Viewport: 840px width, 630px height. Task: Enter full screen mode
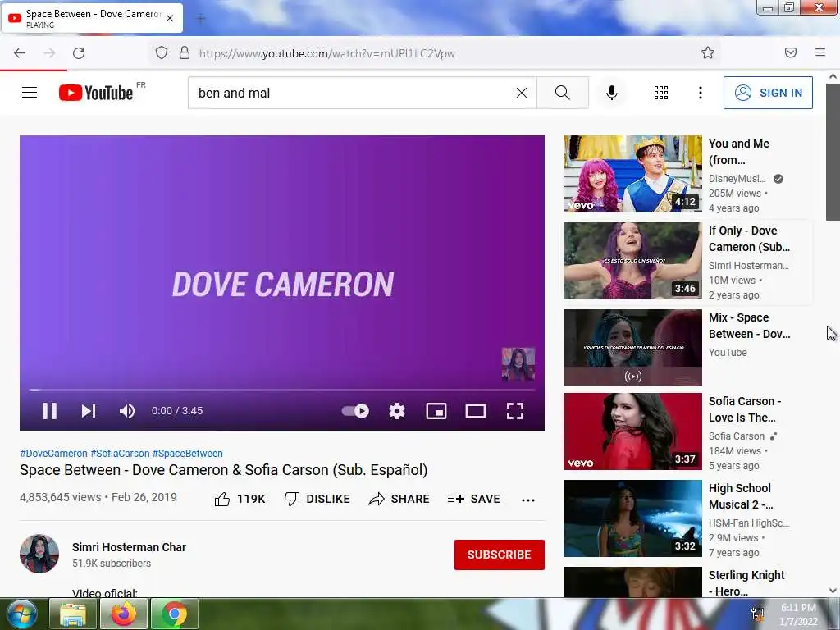(x=515, y=411)
